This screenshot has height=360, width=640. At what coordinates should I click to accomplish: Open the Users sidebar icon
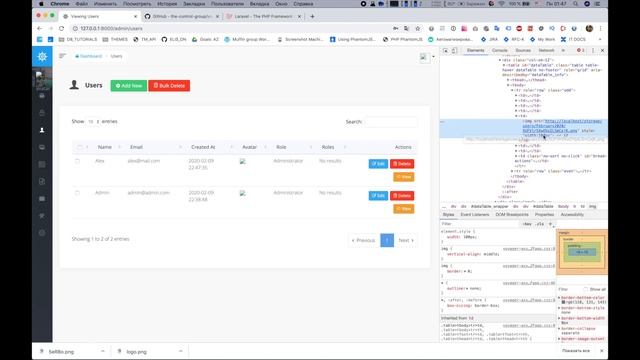tap(42, 130)
